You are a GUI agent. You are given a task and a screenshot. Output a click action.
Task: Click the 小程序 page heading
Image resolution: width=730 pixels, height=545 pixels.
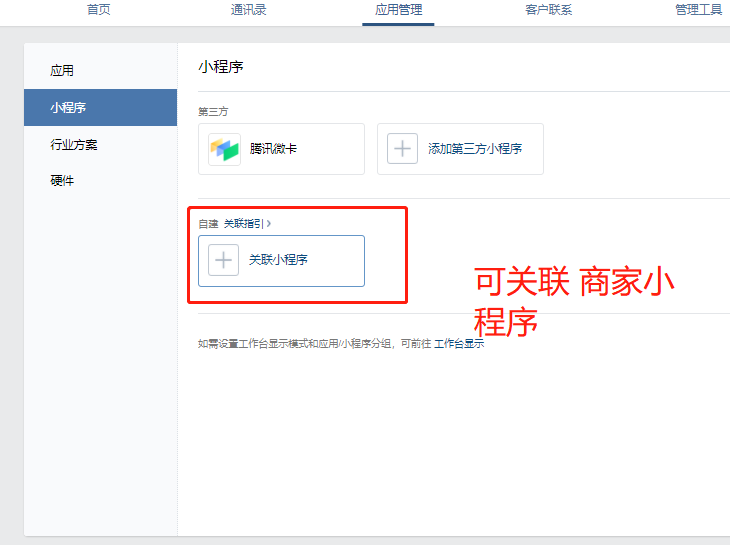pos(221,67)
